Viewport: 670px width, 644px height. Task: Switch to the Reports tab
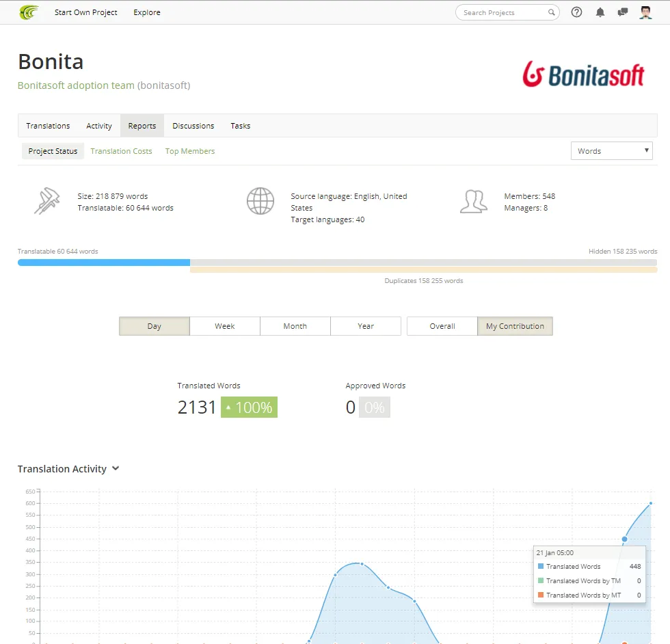click(142, 126)
